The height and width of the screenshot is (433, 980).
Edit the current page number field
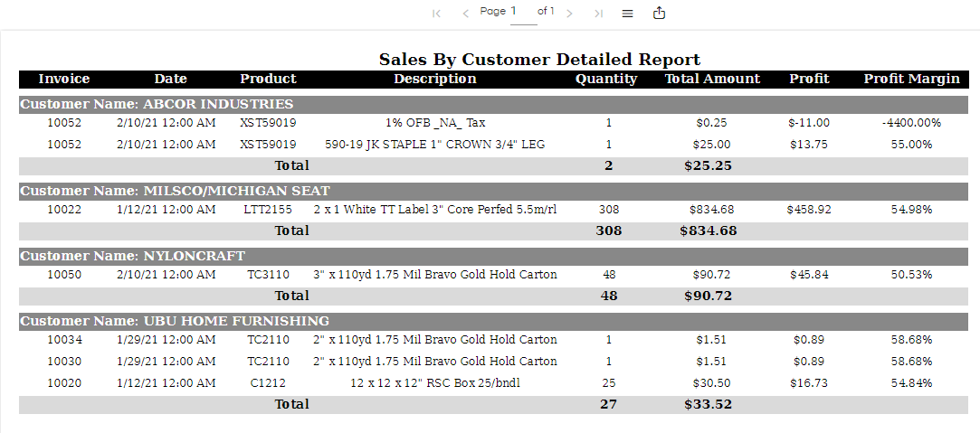click(x=522, y=12)
